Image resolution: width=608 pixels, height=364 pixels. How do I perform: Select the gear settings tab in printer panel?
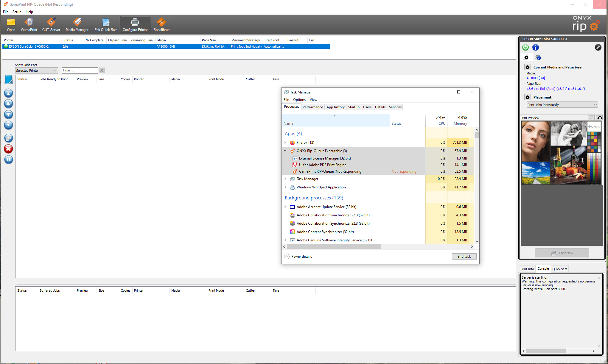click(x=526, y=57)
